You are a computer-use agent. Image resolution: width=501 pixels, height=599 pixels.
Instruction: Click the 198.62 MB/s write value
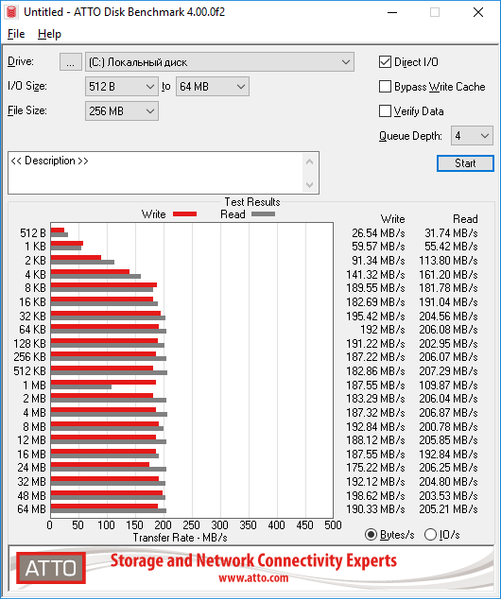[376, 496]
